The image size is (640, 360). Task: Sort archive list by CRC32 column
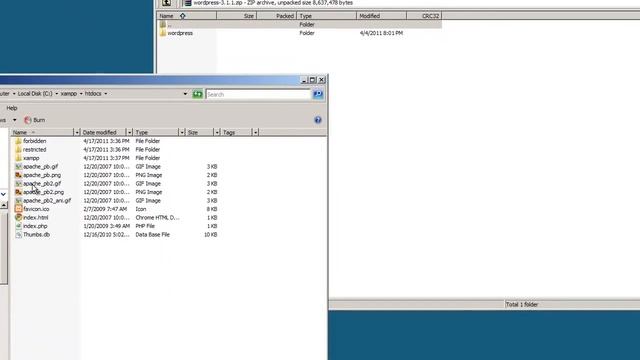coord(424,16)
